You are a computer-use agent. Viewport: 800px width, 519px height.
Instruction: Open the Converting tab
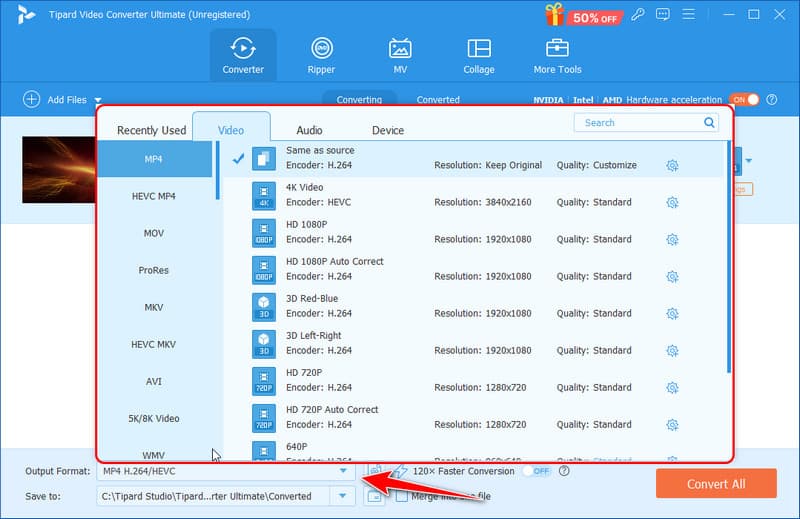[359, 100]
